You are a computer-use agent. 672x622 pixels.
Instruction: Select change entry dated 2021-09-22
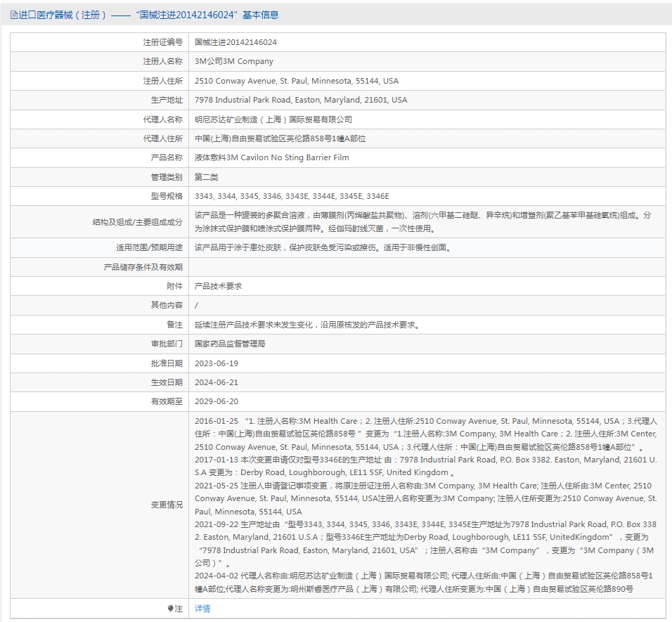click(x=426, y=543)
